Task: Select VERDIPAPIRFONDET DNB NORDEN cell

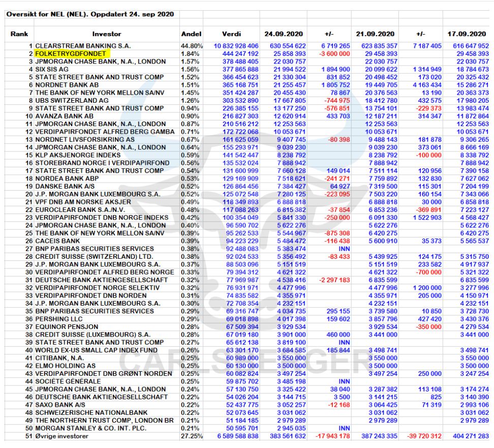Action: click(91, 296)
